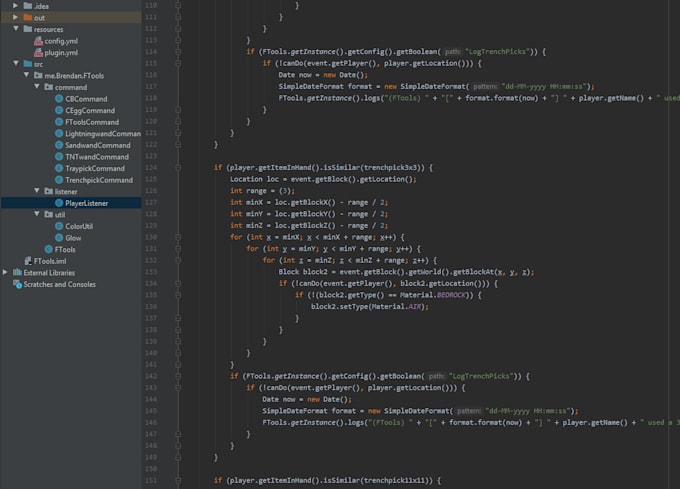Collapse the src folder arrow
680x489 pixels.
pos(16,63)
